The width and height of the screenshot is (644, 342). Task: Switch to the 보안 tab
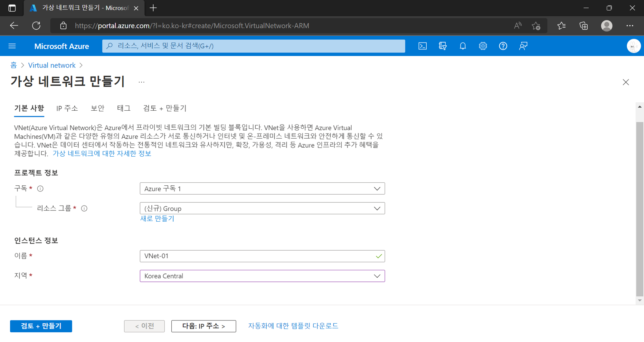pyautogui.click(x=98, y=108)
